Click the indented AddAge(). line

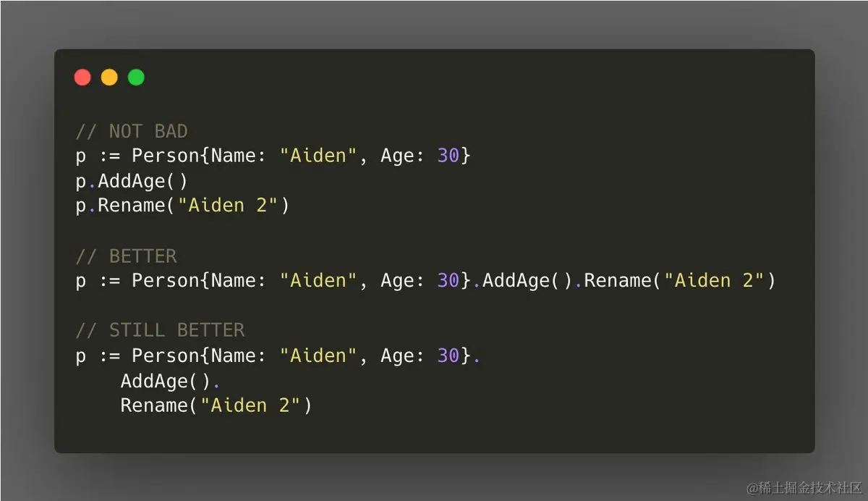pos(169,381)
